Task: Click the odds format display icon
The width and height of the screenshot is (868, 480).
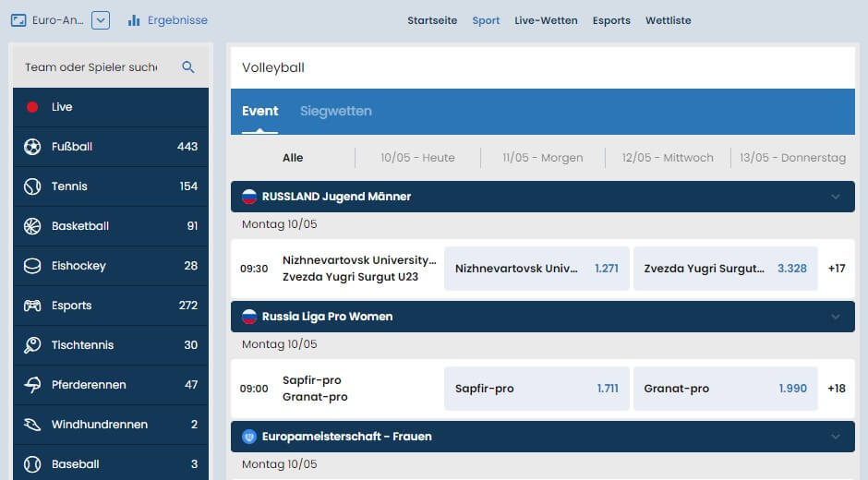Action: coord(18,20)
